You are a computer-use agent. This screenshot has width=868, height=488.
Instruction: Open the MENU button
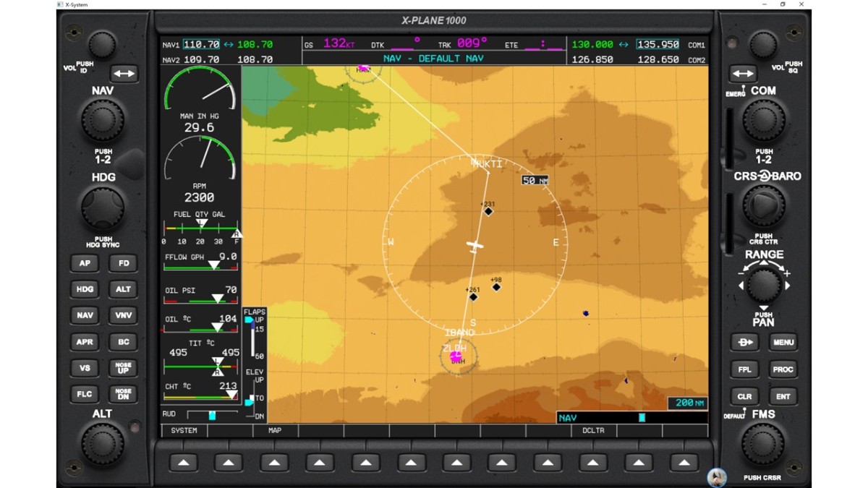[x=783, y=342]
